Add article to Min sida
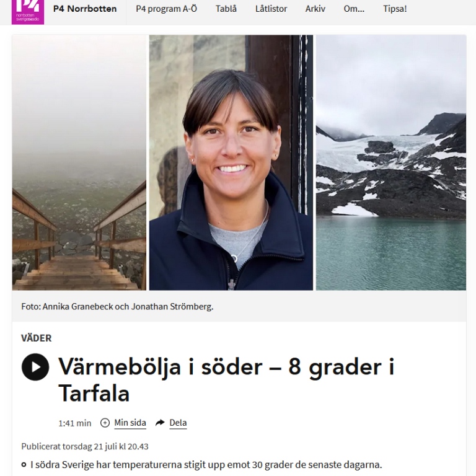 (x=130, y=423)
